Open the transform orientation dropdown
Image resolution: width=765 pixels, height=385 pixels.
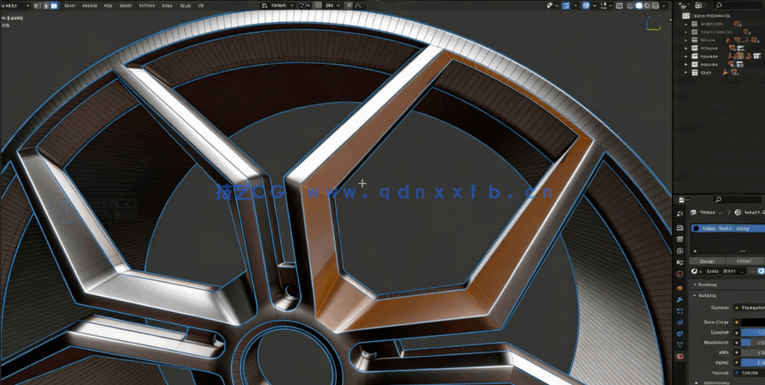pyautogui.click(x=277, y=5)
